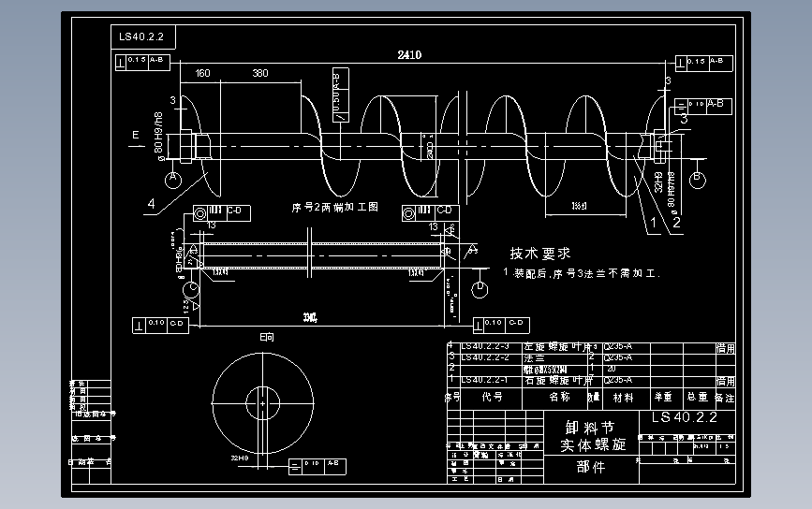Click the 备注 column header

(x=725, y=398)
